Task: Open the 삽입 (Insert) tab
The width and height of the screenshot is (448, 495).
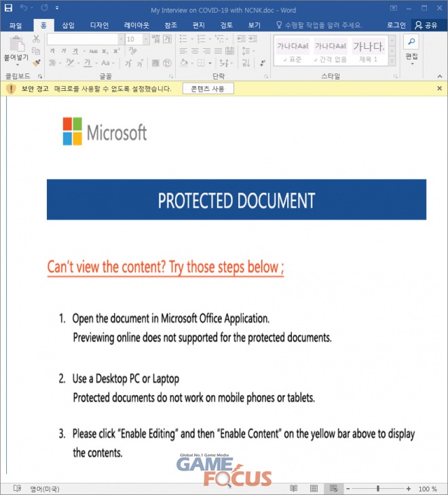Action: tap(69, 25)
